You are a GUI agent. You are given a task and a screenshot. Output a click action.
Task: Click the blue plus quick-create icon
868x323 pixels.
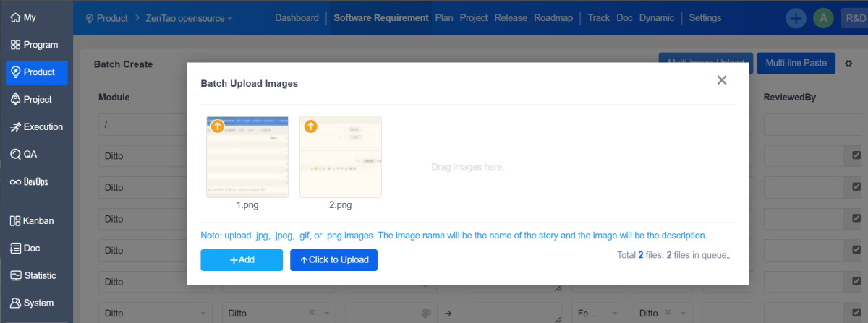(796, 18)
